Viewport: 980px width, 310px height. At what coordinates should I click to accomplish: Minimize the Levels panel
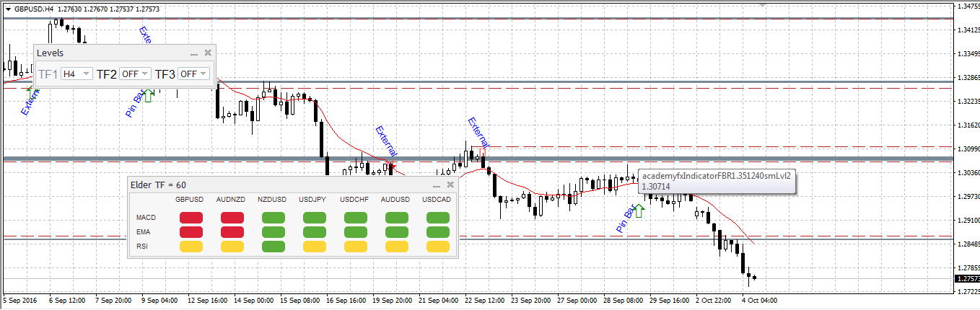[193, 53]
